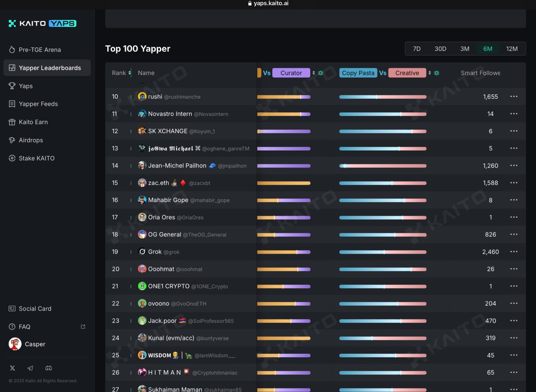Click rushi's Copy Pasta vs Creative bar
The width and height of the screenshot is (536, 392).
[x=383, y=96]
